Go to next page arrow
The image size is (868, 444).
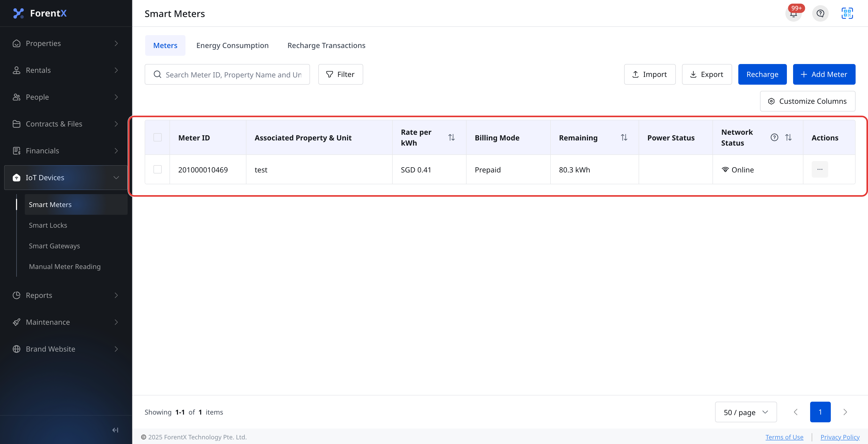[845, 412]
